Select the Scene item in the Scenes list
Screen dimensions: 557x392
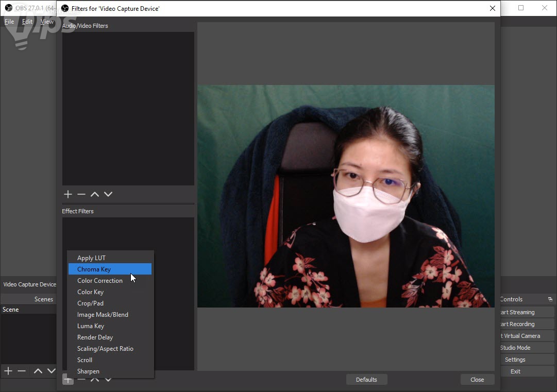(11, 310)
